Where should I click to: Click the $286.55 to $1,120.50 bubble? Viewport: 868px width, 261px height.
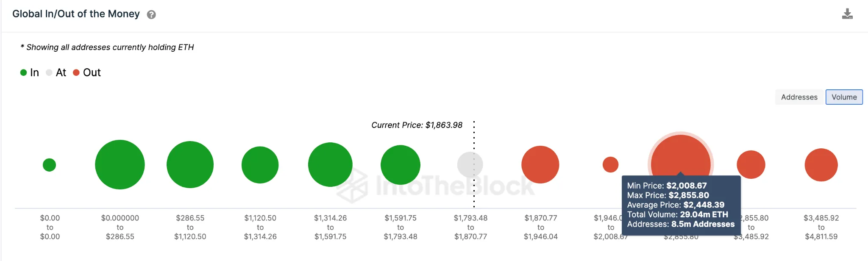(x=190, y=164)
